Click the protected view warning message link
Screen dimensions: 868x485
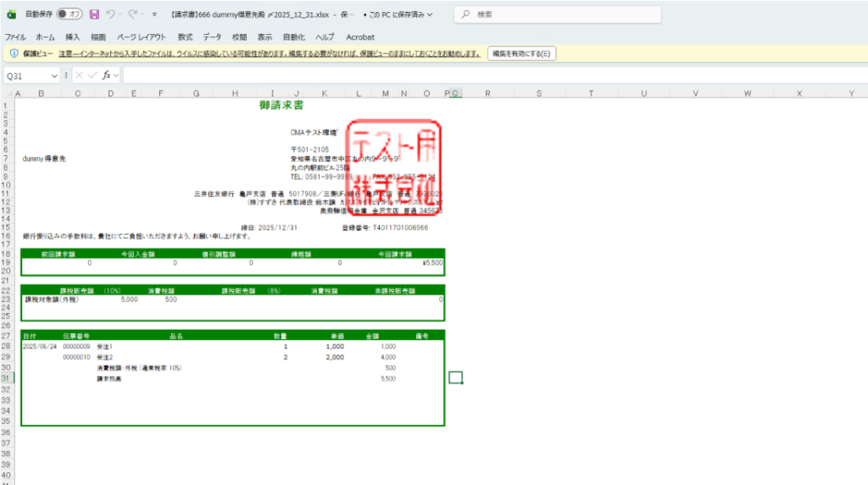[x=270, y=53]
